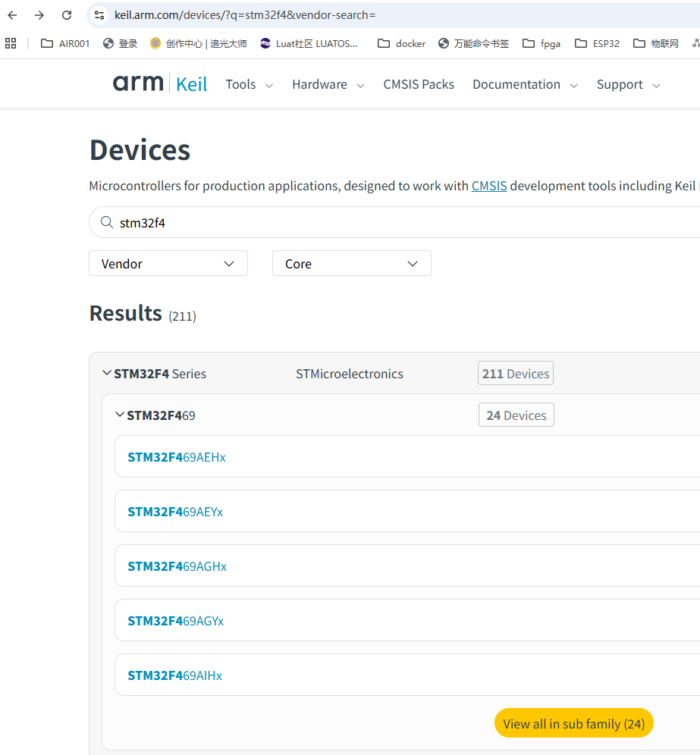Open device STM32F469AGHx
Image resolution: width=700 pixels, height=755 pixels.
tap(177, 566)
